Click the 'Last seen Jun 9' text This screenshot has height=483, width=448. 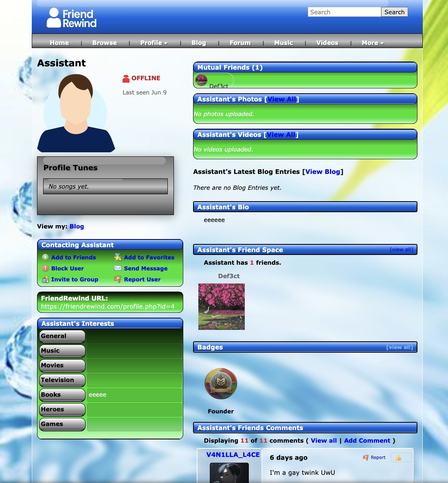tap(145, 92)
